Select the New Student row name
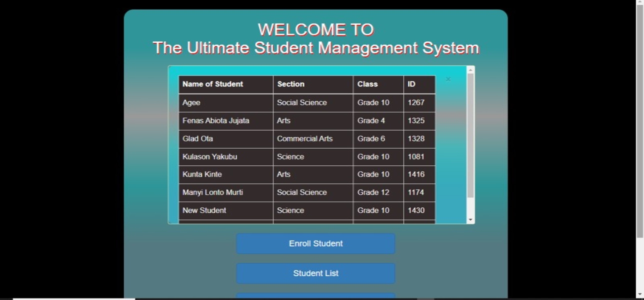The width and height of the screenshot is (644, 300). point(204,210)
